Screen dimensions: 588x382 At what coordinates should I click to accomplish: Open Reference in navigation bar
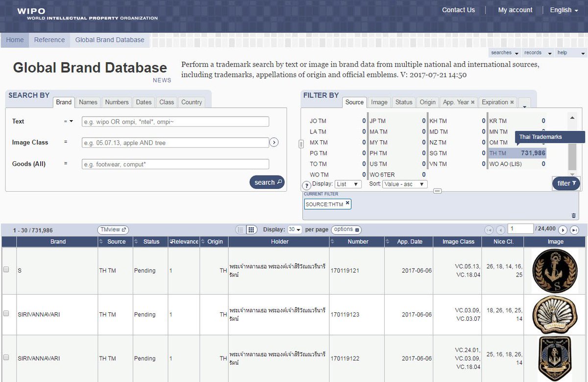pyautogui.click(x=49, y=40)
